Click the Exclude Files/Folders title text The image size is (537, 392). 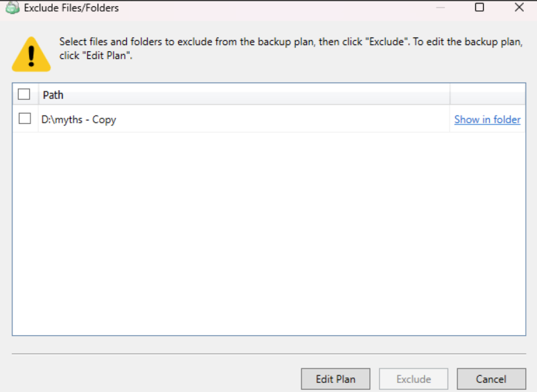pos(71,8)
